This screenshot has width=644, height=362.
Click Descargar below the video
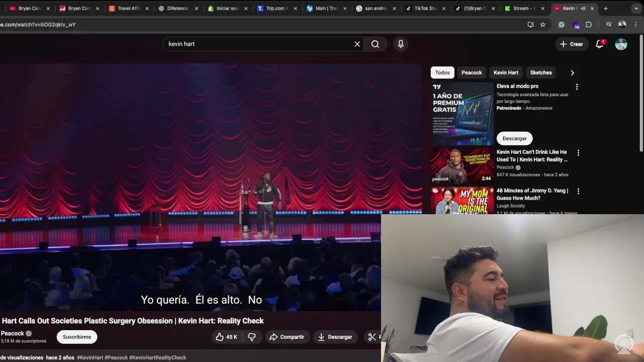click(x=335, y=337)
